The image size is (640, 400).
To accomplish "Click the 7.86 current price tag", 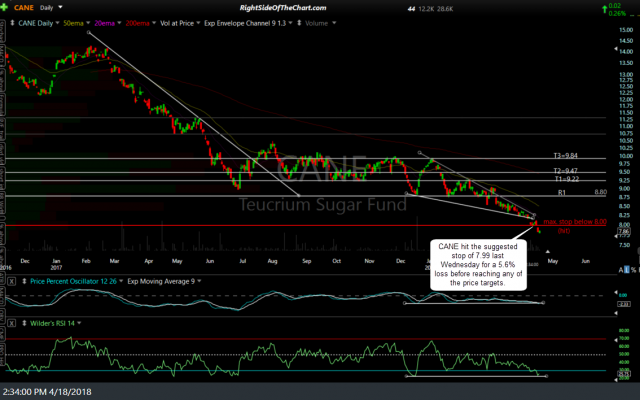I will pyautogui.click(x=624, y=231).
